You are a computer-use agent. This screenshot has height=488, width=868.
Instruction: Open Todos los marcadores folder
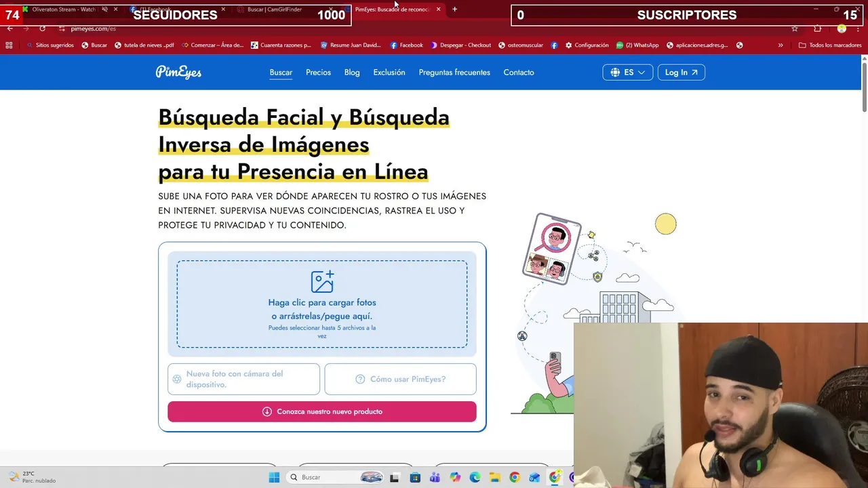pyautogui.click(x=831, y=45)
